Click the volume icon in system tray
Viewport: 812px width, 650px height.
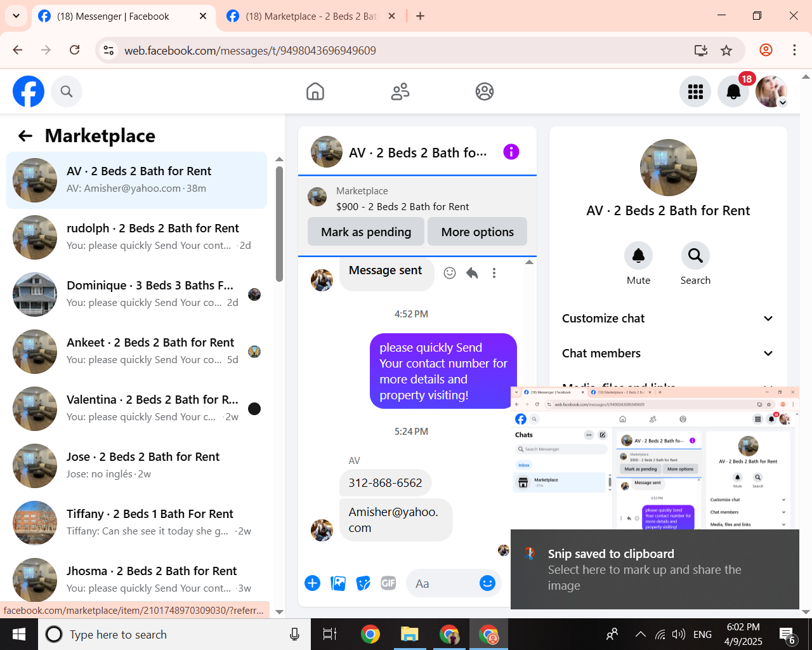679,634
